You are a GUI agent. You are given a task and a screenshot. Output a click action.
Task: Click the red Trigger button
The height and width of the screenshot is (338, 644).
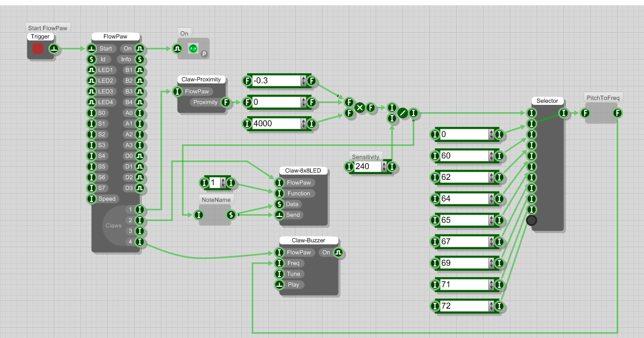(x=38, y=49)
